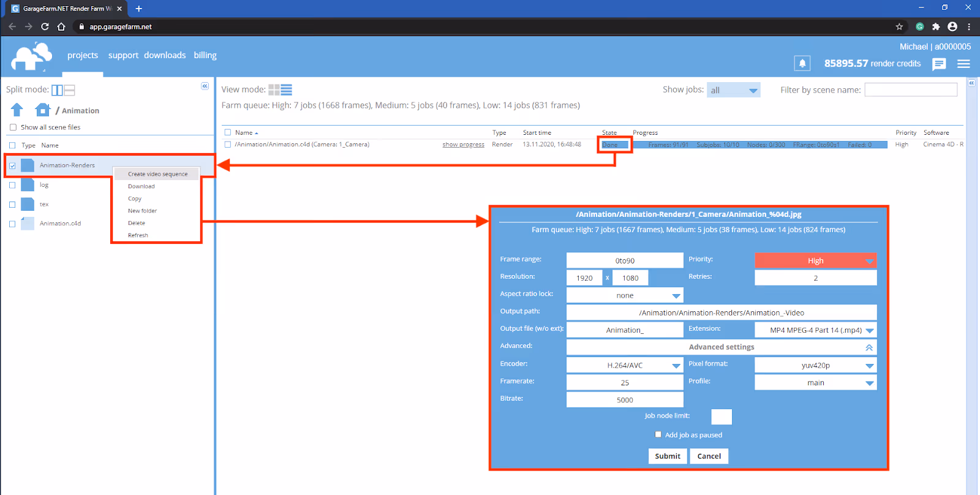Open browser extensions puzzle icon

point(936,26)
